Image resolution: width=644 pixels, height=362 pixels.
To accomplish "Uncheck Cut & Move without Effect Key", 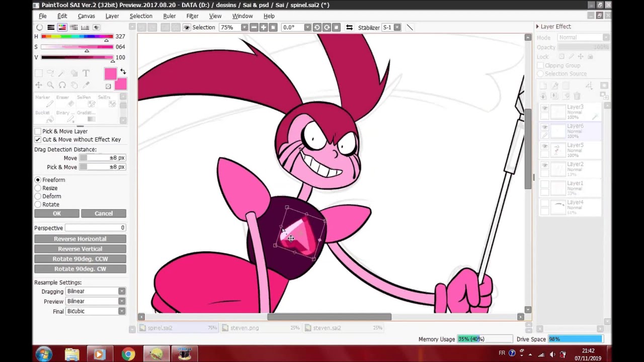I will coord(38,140).
